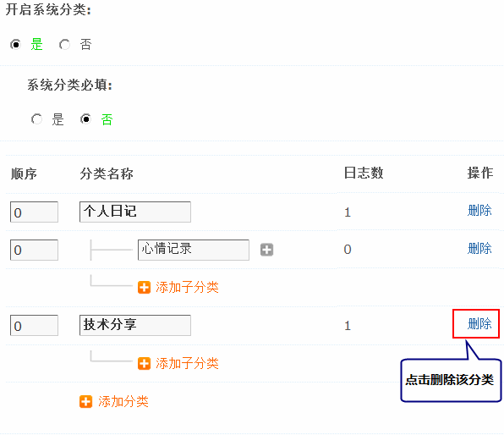
Task: Click the 添加分类 link at bottom
Action: (x=123, y=401)
